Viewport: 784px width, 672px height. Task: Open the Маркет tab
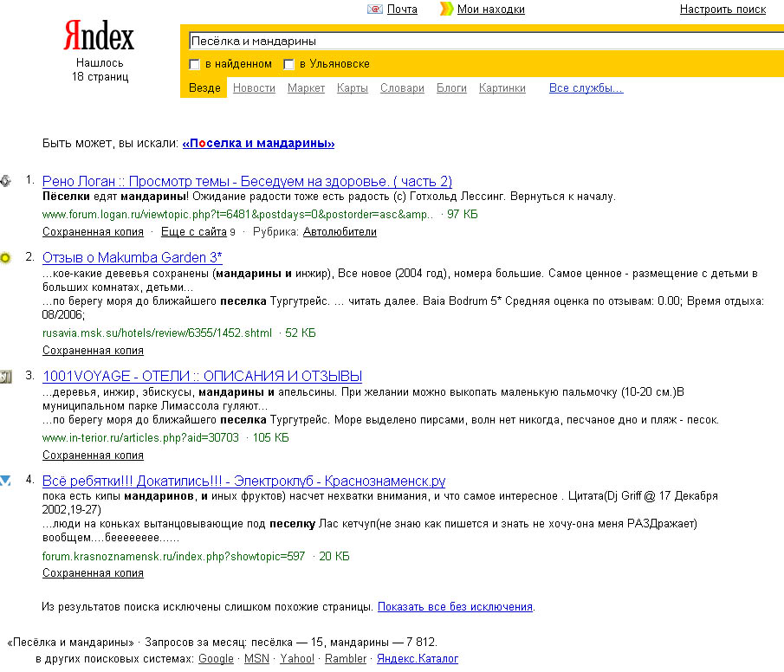[x=306, y=88]
